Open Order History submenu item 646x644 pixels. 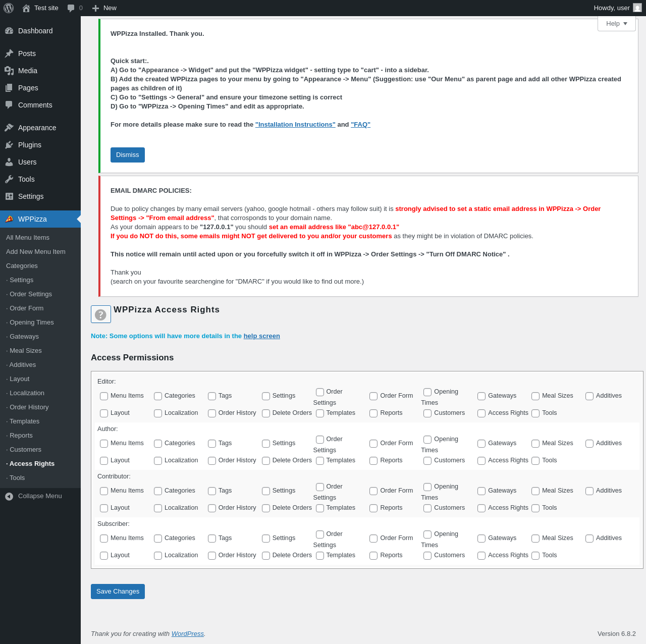[x=28, y=407]
